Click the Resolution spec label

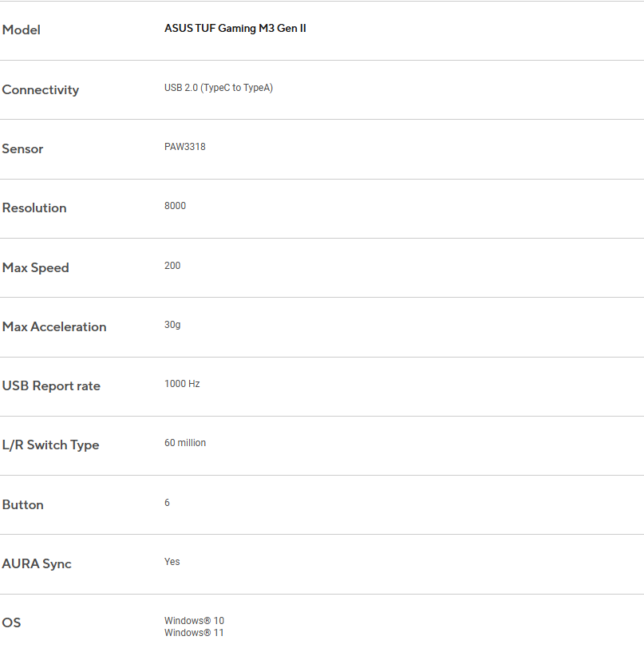tap(34, 208)
